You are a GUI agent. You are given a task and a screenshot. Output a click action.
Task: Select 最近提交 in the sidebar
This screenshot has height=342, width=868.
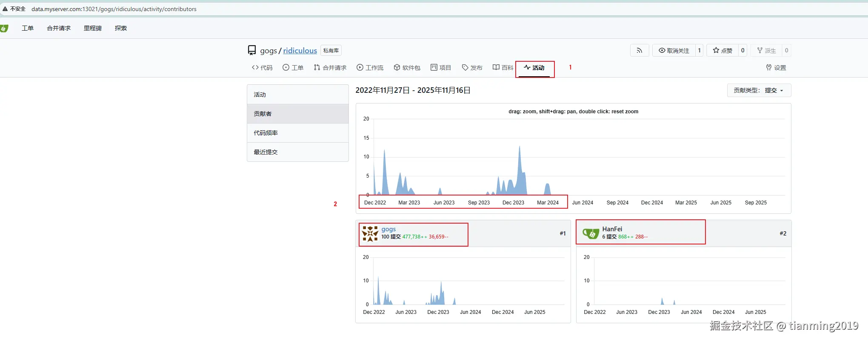pos(298,152)
